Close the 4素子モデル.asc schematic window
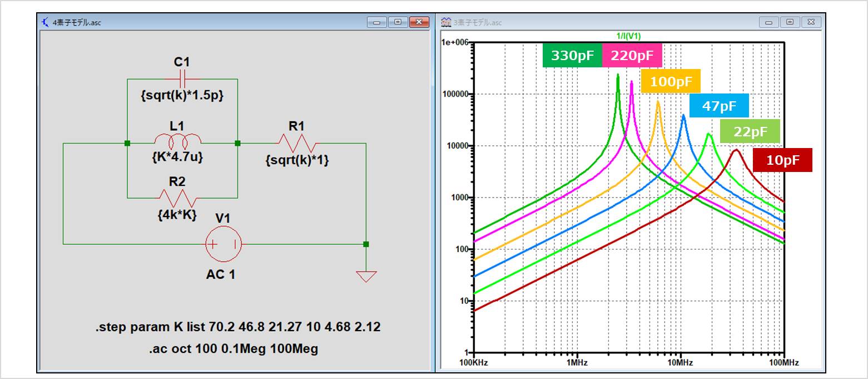Image resolution: width=868 pixels, height=379 pixels. tap(419, 22)
